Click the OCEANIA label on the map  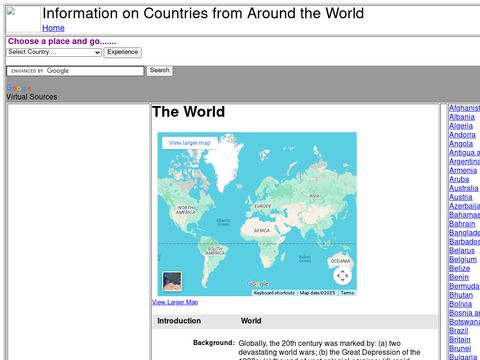340,261
